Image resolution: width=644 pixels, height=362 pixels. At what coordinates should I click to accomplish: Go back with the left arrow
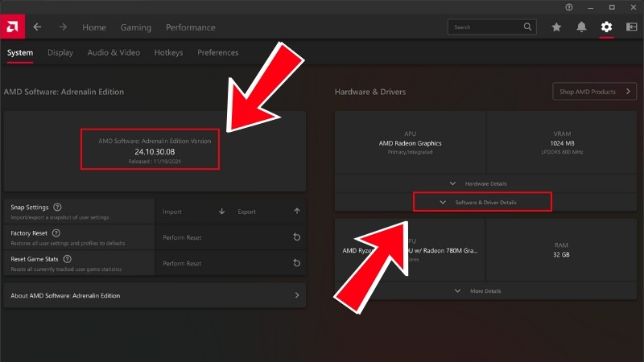click(x=37, y=27)
